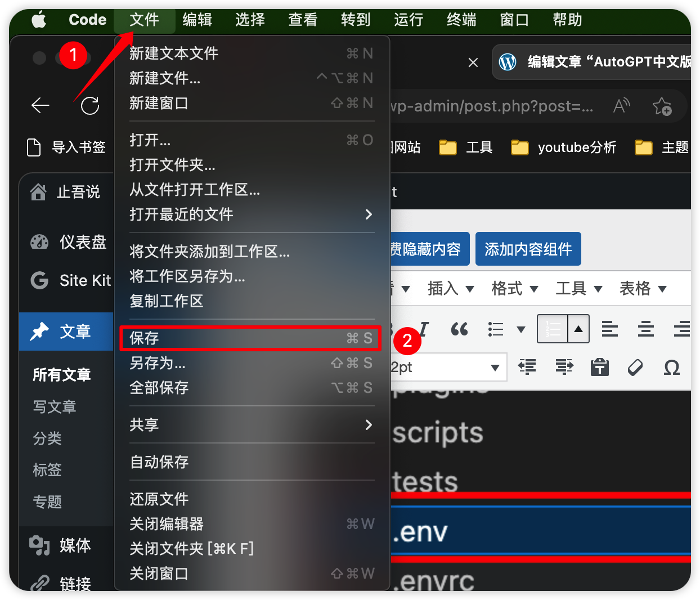Open the 工具 bookmarks folder
Screen dimensions: 700x600
tap(465, 147)
